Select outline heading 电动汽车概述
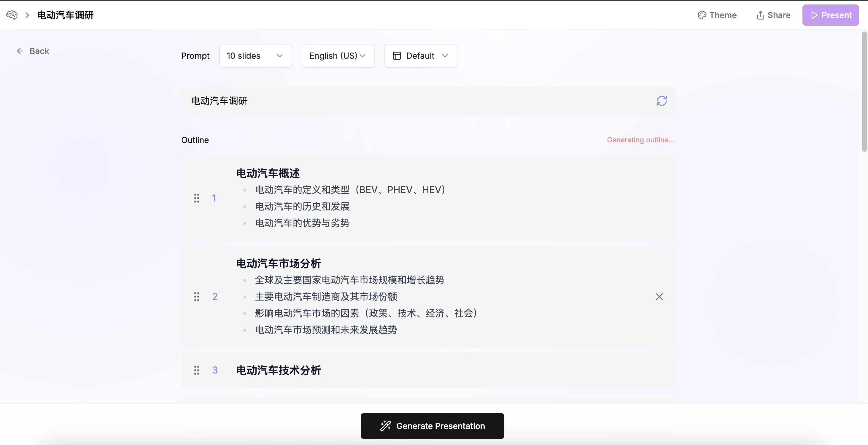The image size is (868, 445). [268, 173]
